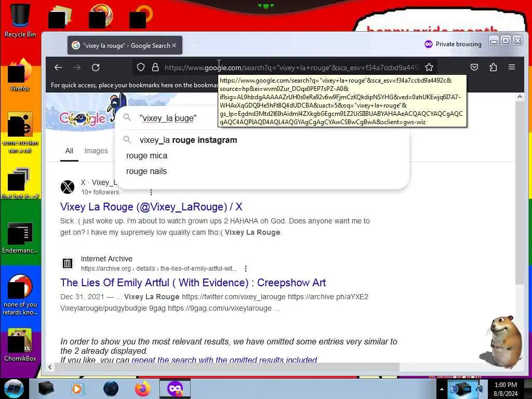Choose suggestion "rouge nails"
This screenshot has height=399, width=532.
tap(146, 171)
